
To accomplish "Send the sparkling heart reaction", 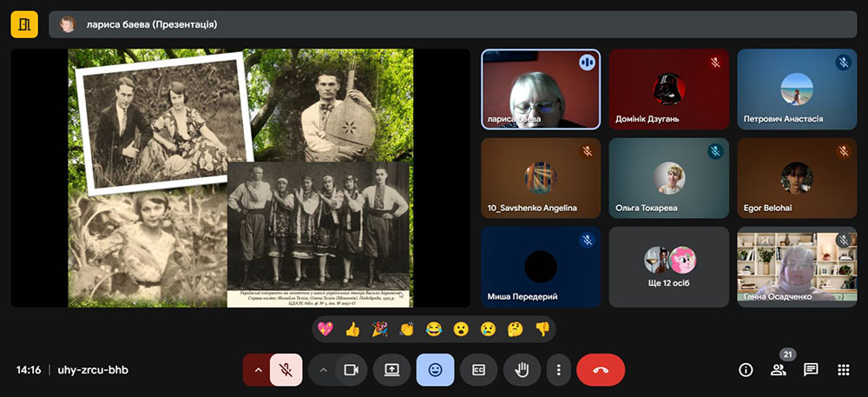I will coord(325,329).
